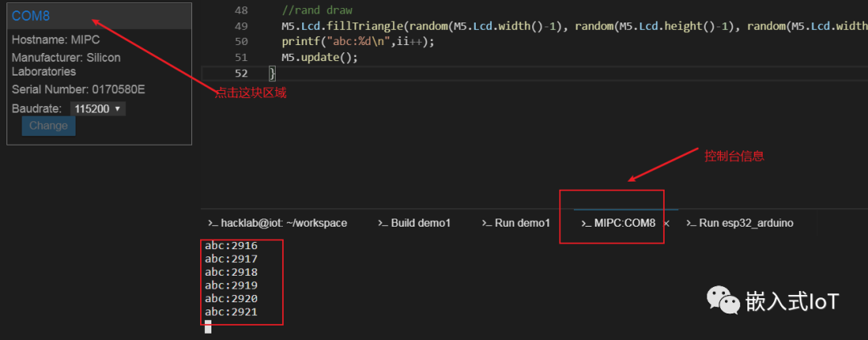
Task: Click the M5.update(); code line
Action: coord(319,57)
